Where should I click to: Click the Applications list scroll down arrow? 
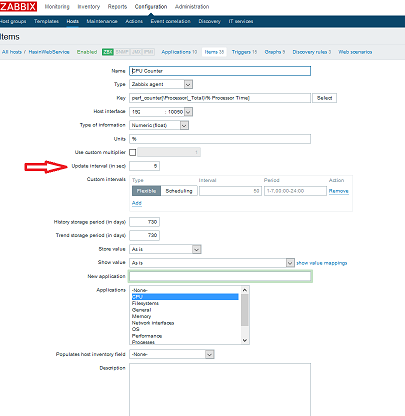pos(245,340)
